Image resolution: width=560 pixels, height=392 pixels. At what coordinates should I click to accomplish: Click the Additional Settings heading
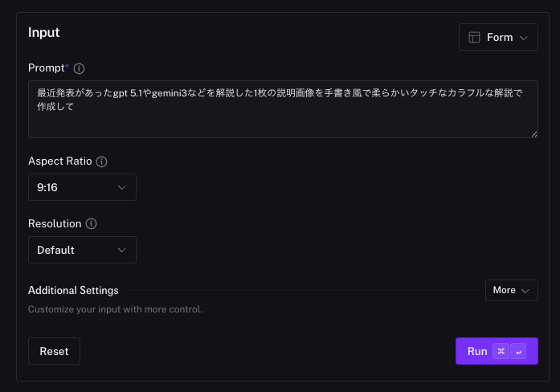point(73,290)
